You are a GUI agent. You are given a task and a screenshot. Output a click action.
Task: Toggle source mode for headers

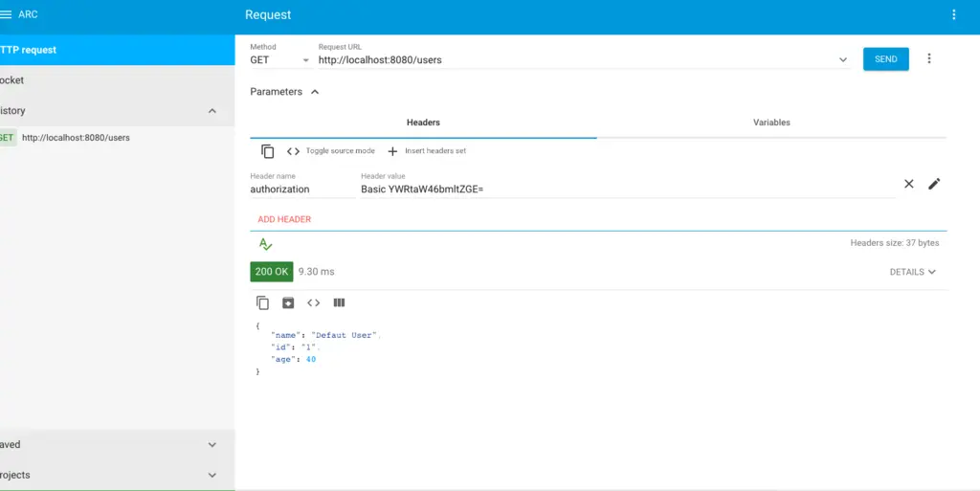(x=330, y=151)
